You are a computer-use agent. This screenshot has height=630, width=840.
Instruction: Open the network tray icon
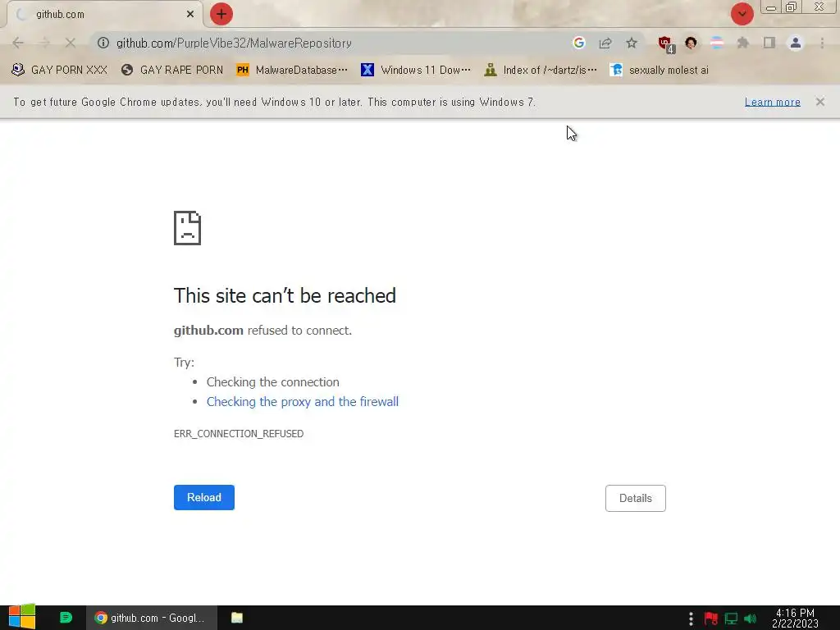(x=731, y=619)
